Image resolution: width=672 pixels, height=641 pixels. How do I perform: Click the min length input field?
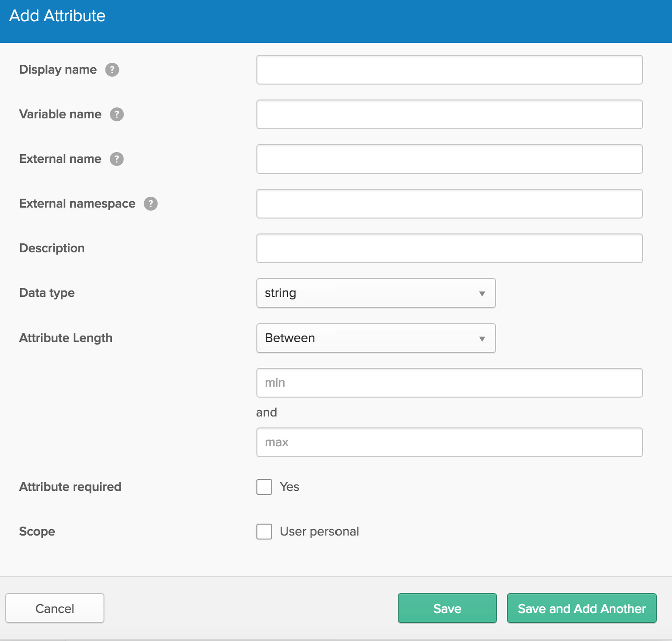click(x=449, y=383)
